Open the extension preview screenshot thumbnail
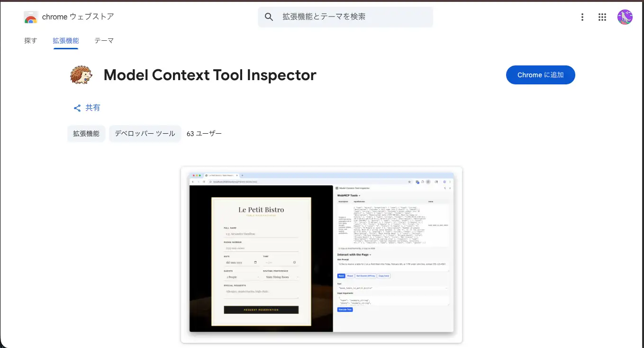Viewport: 644px width, 348px height. click(x=321, y=255)
